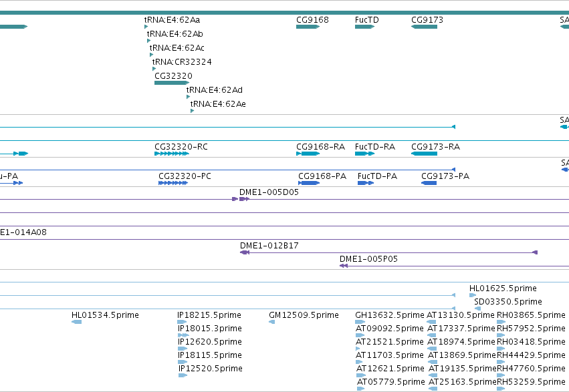Open the DME1-005D05 feature label

pyautogui.click(x=269, y=192)
